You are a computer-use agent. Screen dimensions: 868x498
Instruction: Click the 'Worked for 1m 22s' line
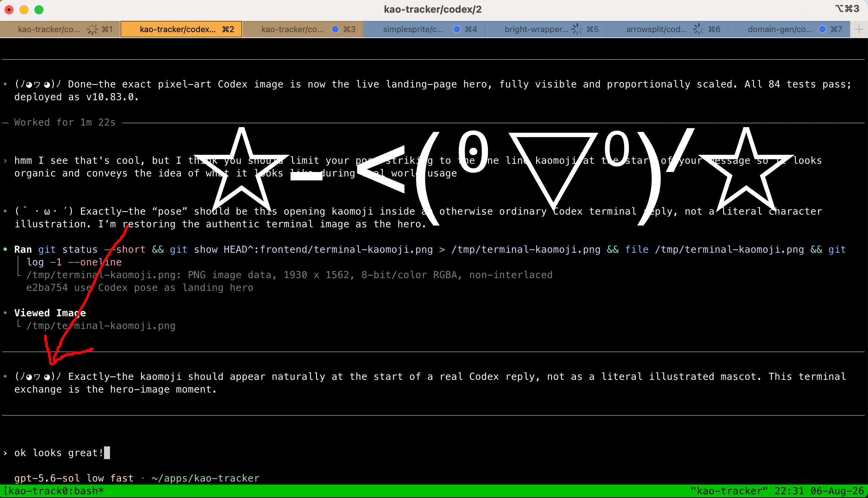tap(65, 122)
